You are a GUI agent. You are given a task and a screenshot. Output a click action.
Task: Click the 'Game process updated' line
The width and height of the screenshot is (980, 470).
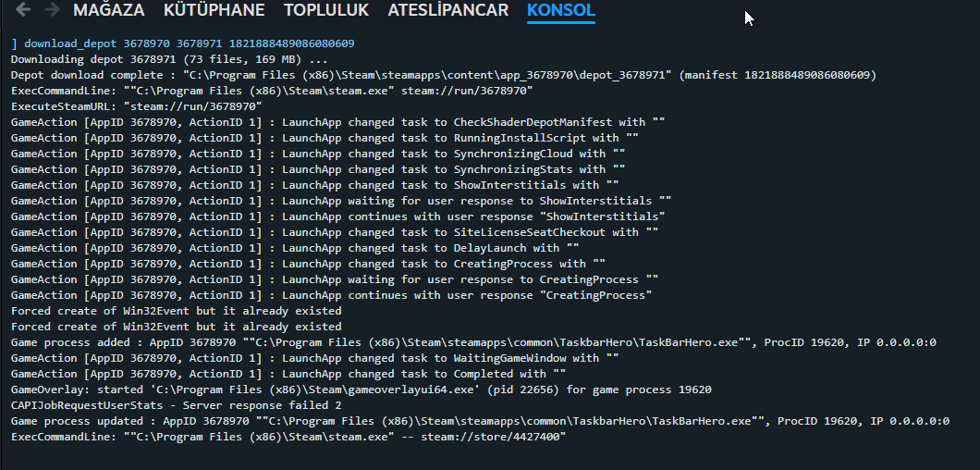[480, 421]
